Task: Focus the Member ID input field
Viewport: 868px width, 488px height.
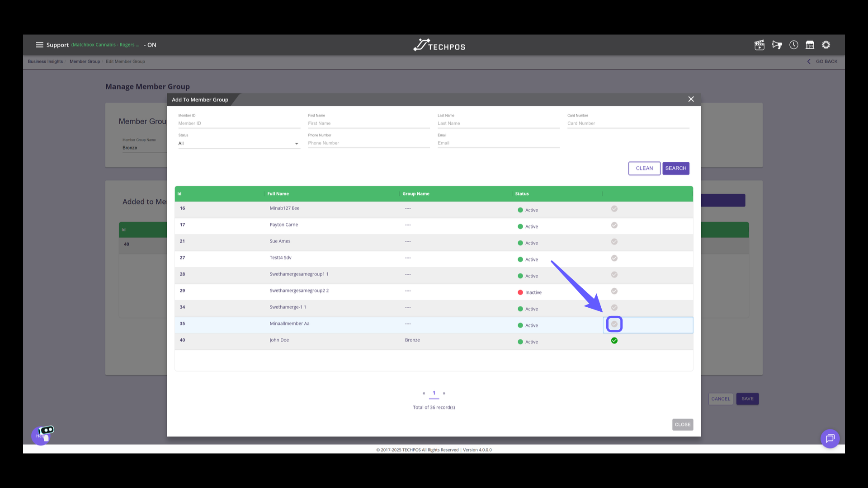Action: [239, 123]
